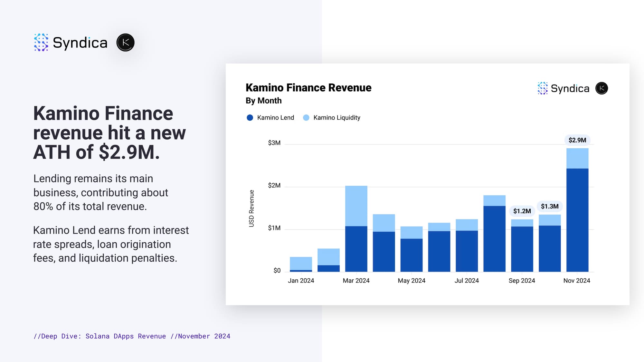Image resolution: width=644 pixels, height=362 pixels.
Task: Click the Syndica logo icon top-left
Action: click(41, 42)
